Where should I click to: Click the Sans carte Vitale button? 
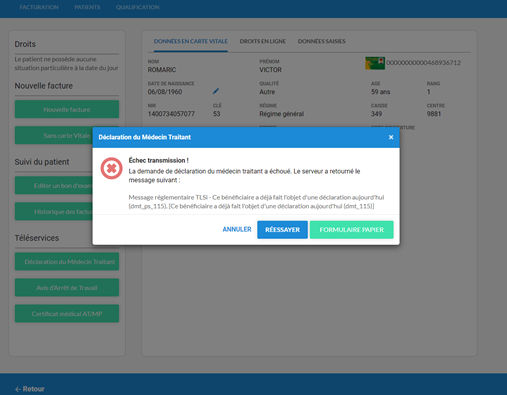tap(54, 135)
